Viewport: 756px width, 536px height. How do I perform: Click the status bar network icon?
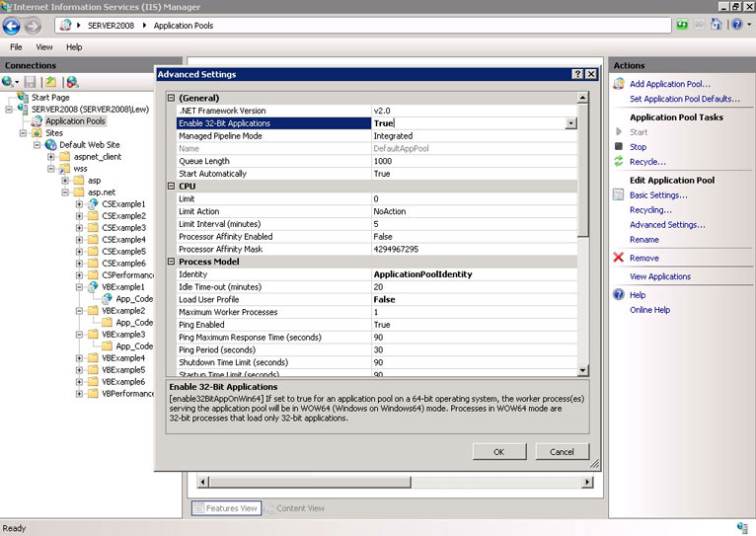coord(742,527)
